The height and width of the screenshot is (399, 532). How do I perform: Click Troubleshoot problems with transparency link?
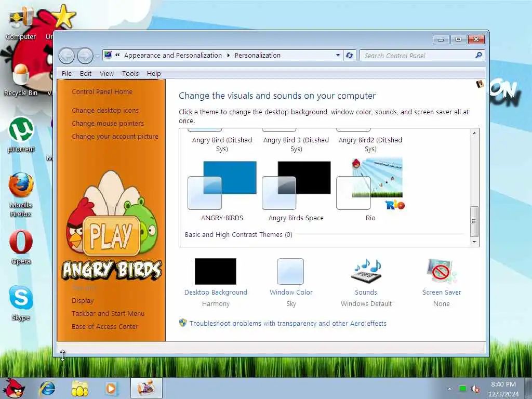(288, 323)
